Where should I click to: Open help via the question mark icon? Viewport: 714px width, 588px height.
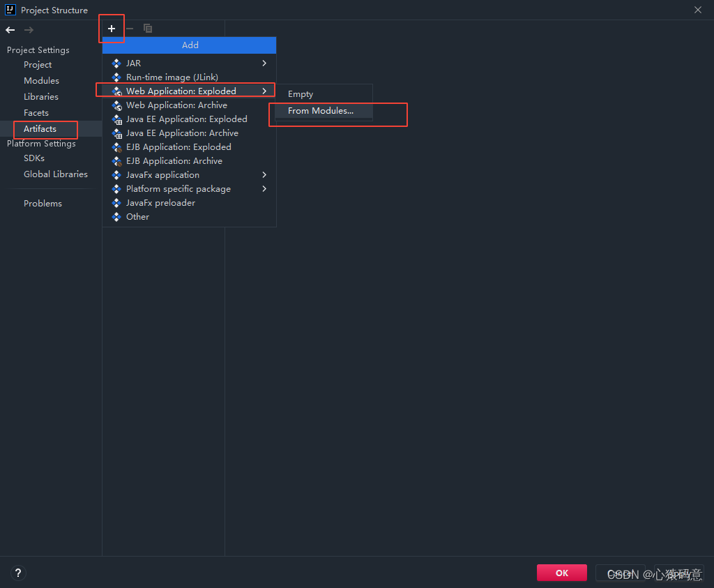pos(18,573)
